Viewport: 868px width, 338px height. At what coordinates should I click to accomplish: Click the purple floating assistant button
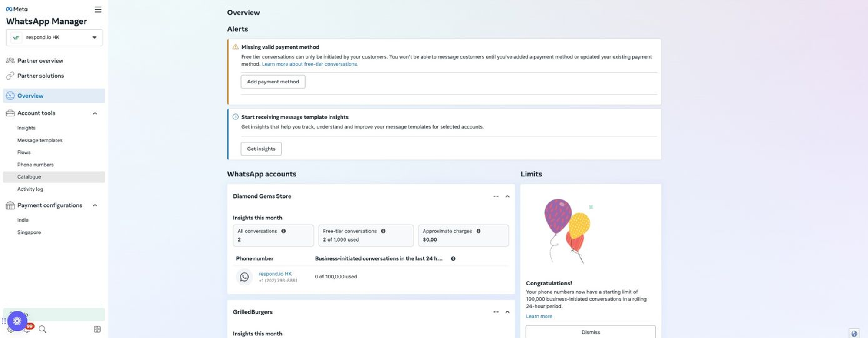[x=17, y=321]
